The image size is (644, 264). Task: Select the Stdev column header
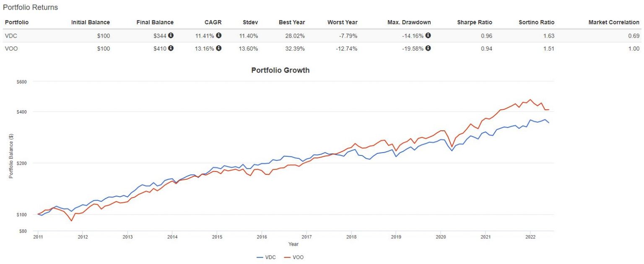tap(250, 22)
